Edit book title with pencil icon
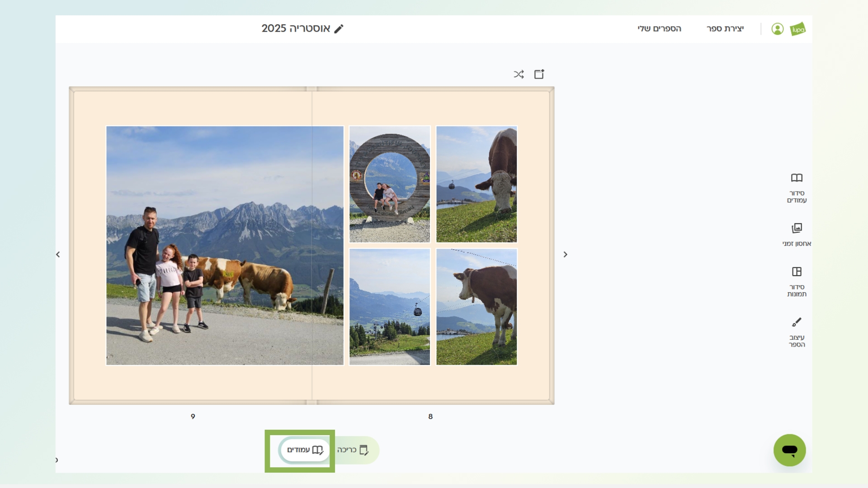This screenshot has width=868, height=488. (339, 29)
